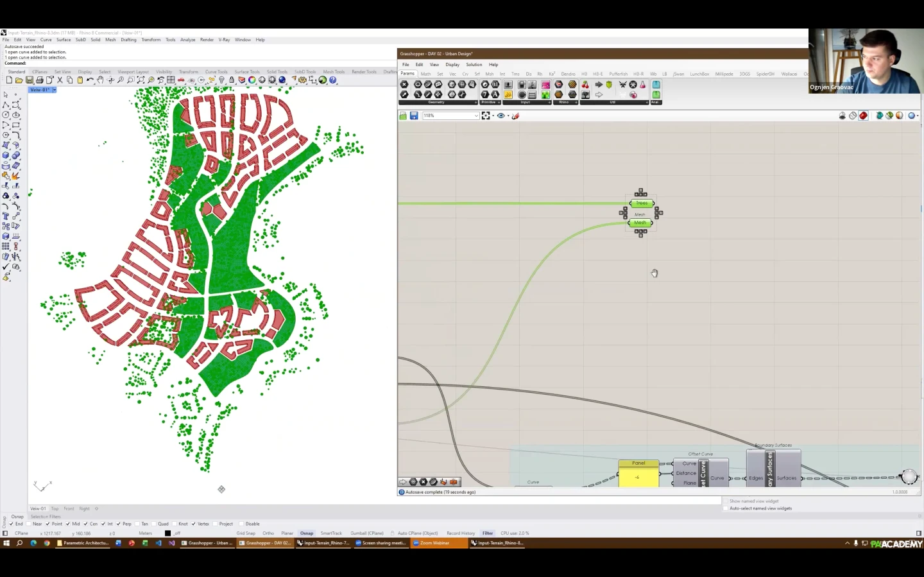Toggle the Quad osnap checkbox
The width and height of the screenshot is (924, 577).
click(155, 524)
